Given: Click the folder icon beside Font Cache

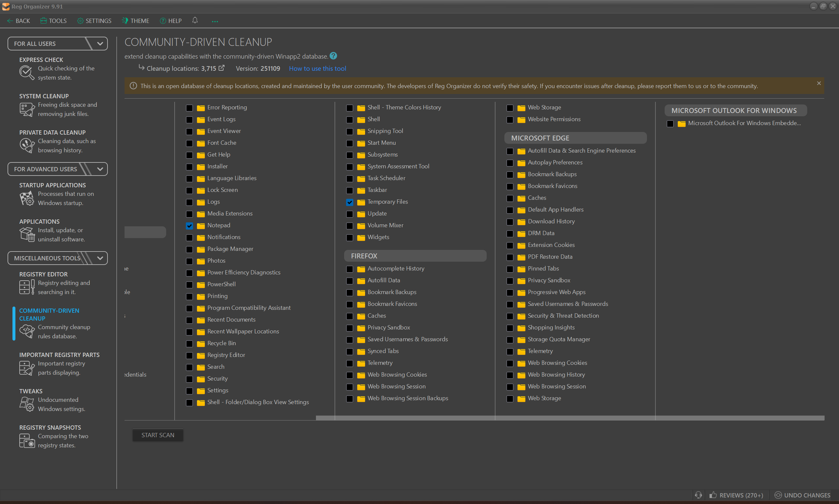Looking at the screenshot, I should pos(201,143).
